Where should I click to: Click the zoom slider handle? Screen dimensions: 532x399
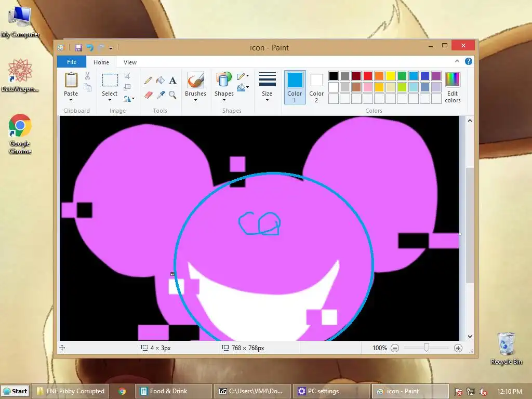click(x=427, y=348)
